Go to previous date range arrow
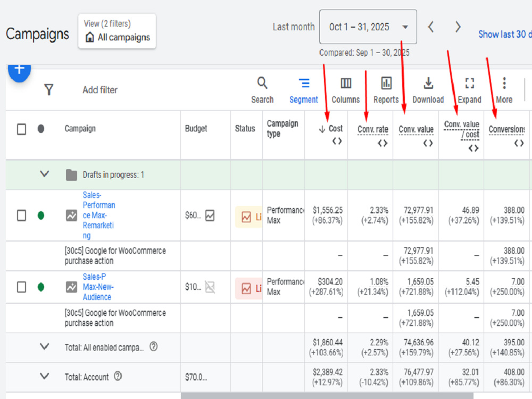Image resolution: width=532 pixels, height=399 pixels. tap(431, 27)
